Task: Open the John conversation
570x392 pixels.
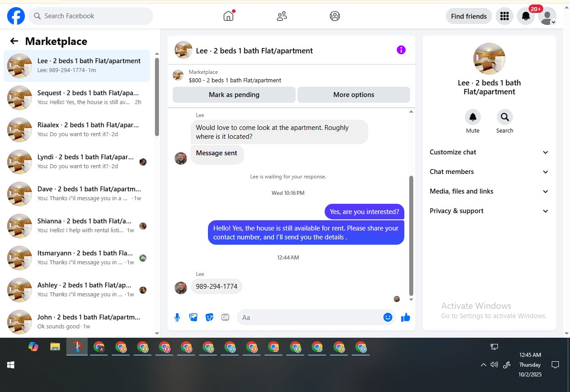Action: 77,322
